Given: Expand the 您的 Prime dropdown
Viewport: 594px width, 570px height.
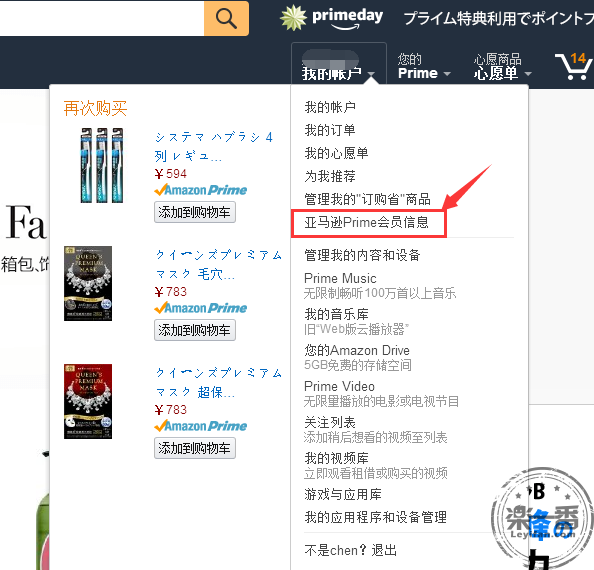Looking at the screenshot, I should (424, 67).
